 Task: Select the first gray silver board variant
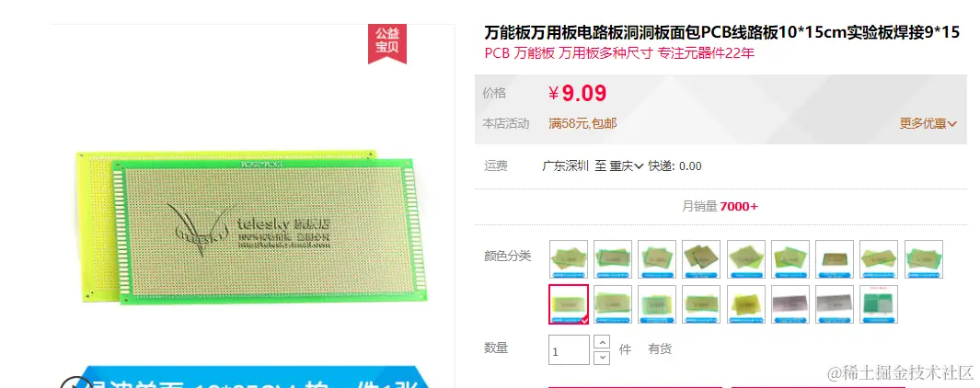tap(790, 304)
